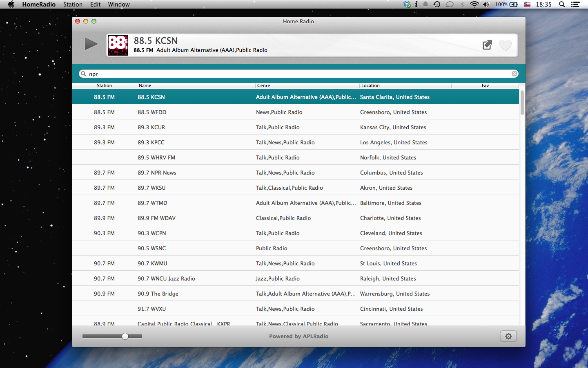Image resolution: width=588 pixels, height=368 pixels.
Task: Select the 89.5 WHRV FM station
Action: [295, 157]
